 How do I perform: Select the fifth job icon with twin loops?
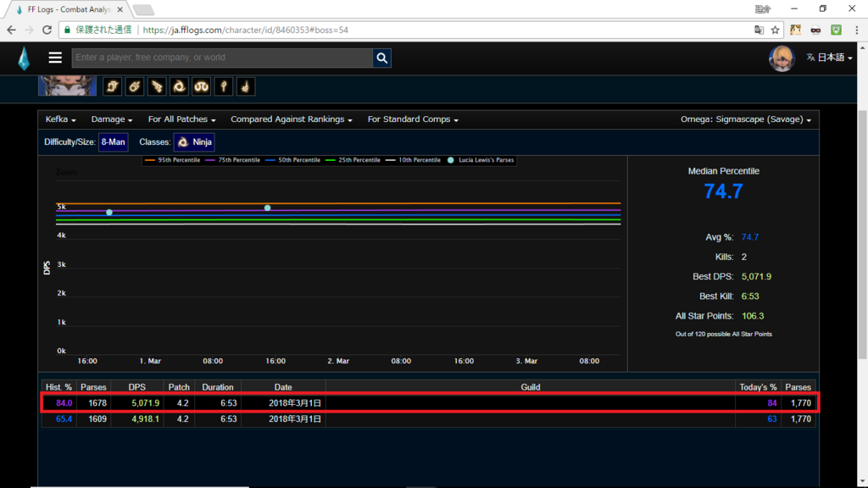(201, 86)
